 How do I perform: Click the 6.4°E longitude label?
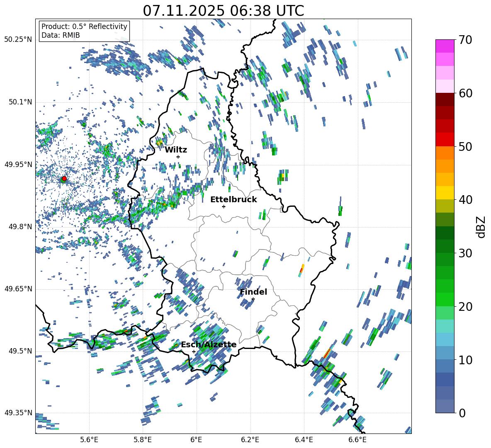pyautogui.click(x=304, y=440)
